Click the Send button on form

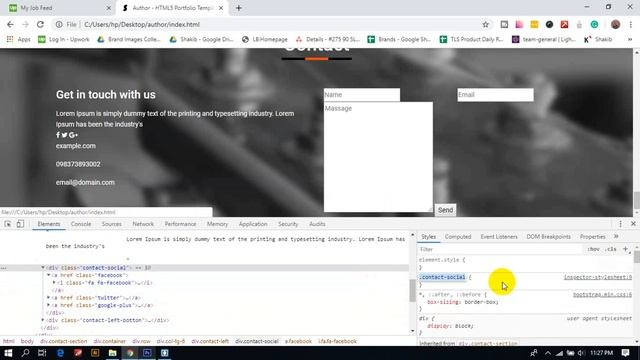(x=445, y=210)
